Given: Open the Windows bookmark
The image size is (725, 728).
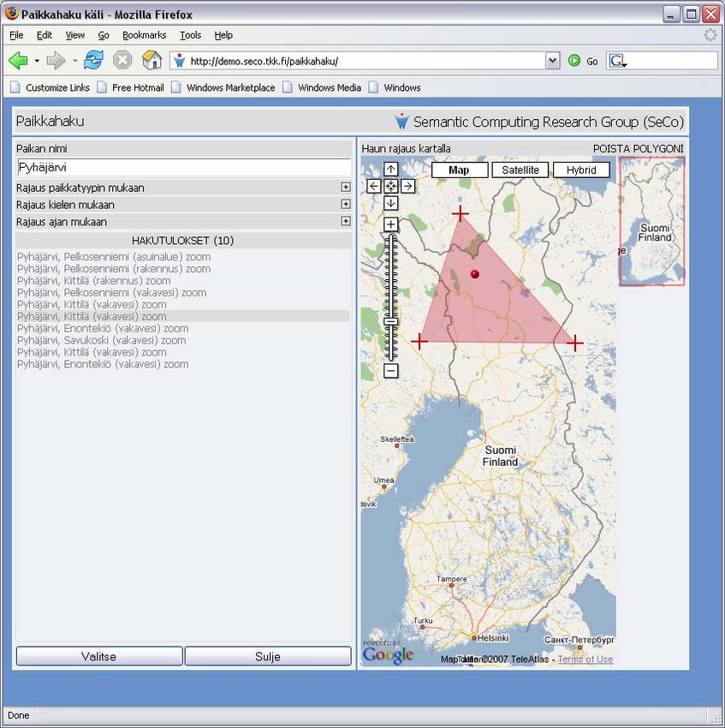Looking at the screenshot, I should 395,87.
